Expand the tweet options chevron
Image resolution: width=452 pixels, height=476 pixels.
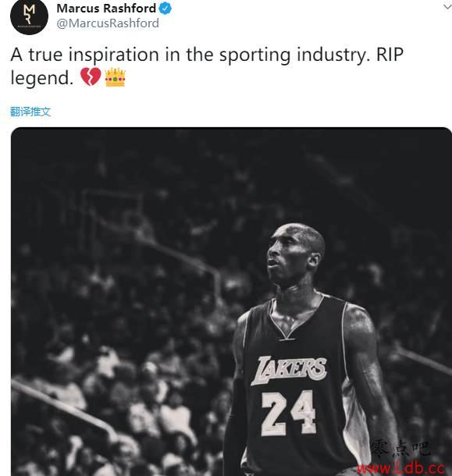(x=447, y=7)
